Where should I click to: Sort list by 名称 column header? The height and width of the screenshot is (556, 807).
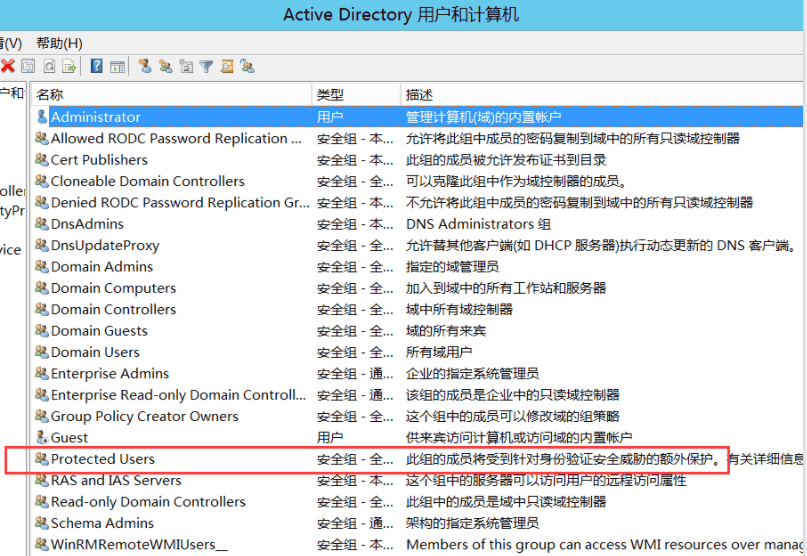[171, 95]
